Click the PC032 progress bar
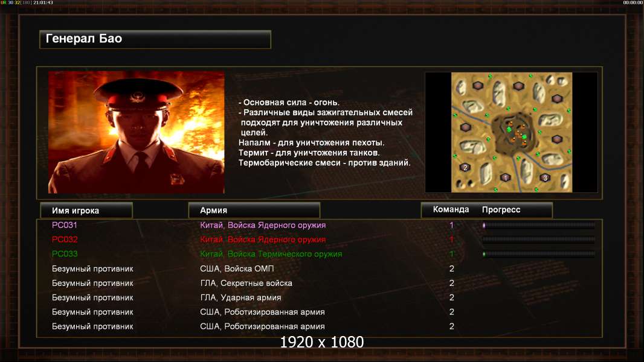Image resolution: width=644 pixels, height=362 pixels. coord(538,240)
